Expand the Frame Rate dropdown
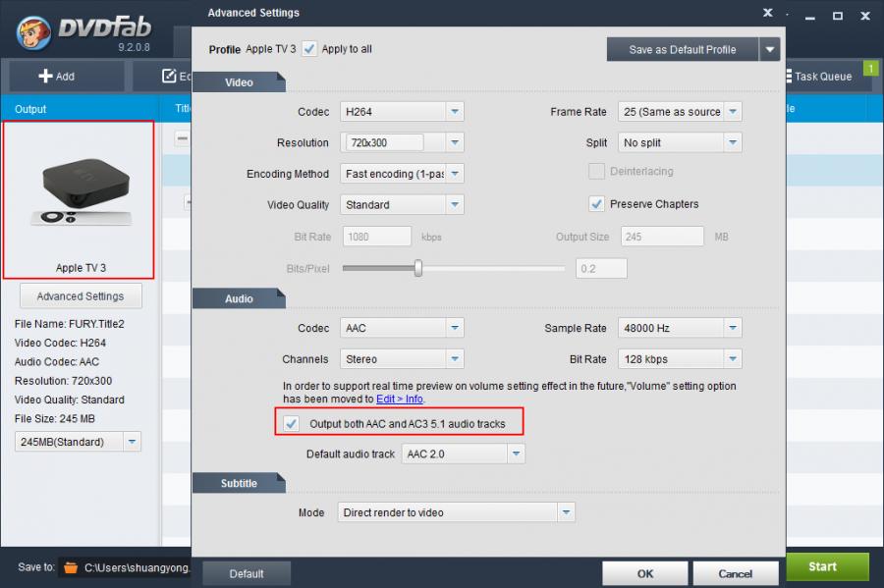Viewport: 884px width, 588px height. pyautogui.click(x=732, y=112)
